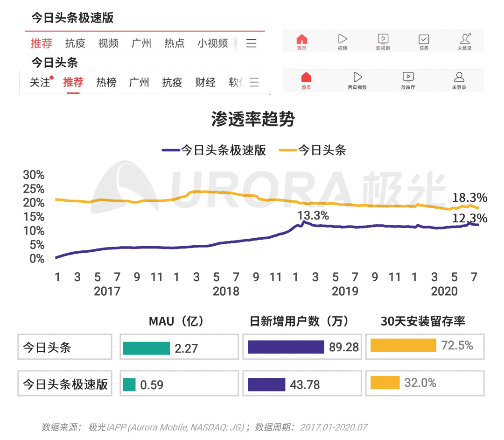Switch to the 热榜 tab
The width and height of the screenshot is (504, 440).
pos(106,83)
